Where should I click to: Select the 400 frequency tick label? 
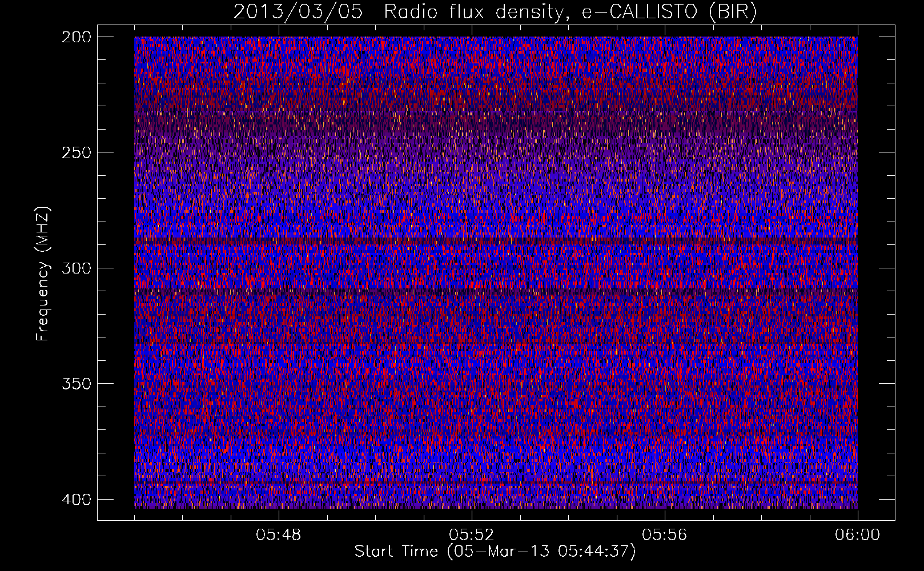pos(76,500)
